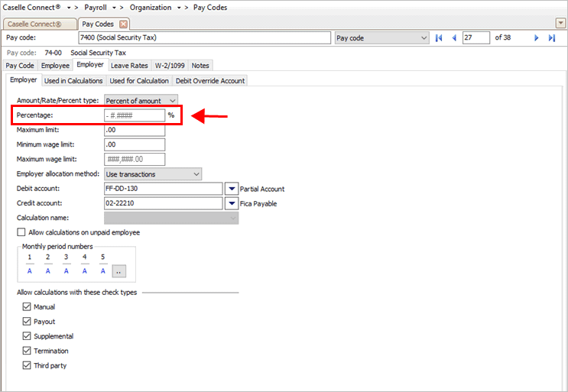The image size is (568, 392).
Task: Click the Credit account field 02-22210
Action: (x=164, y=203)
